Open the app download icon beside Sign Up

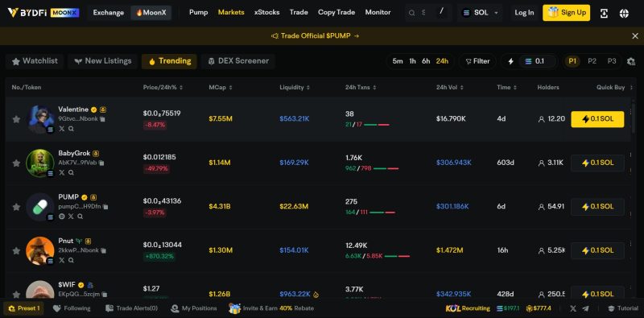pos(604,13)
